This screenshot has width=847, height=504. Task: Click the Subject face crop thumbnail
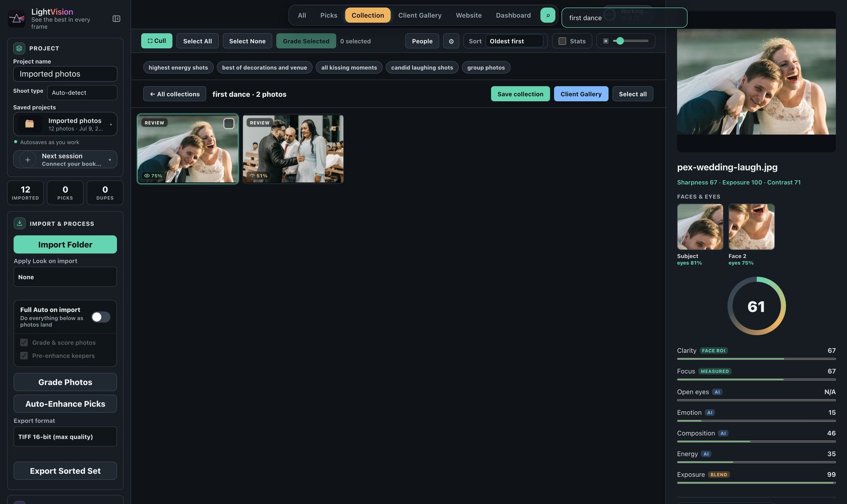point(700,227)
